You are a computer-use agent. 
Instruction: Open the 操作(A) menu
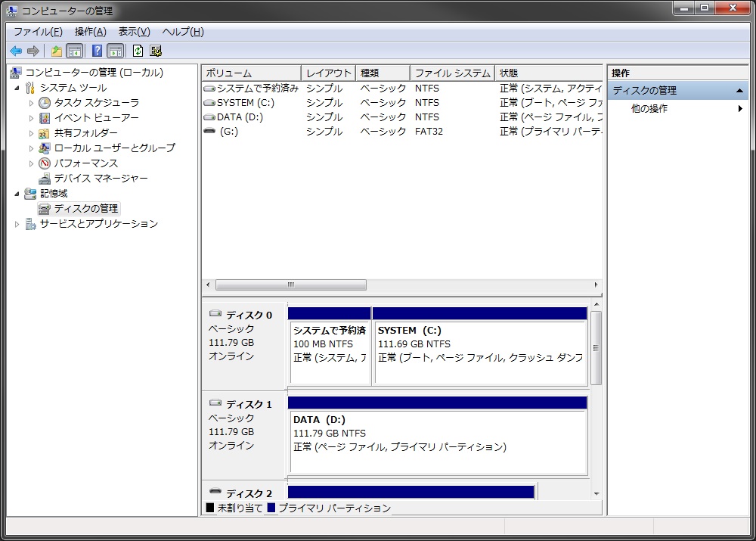(x=91, y=32)
